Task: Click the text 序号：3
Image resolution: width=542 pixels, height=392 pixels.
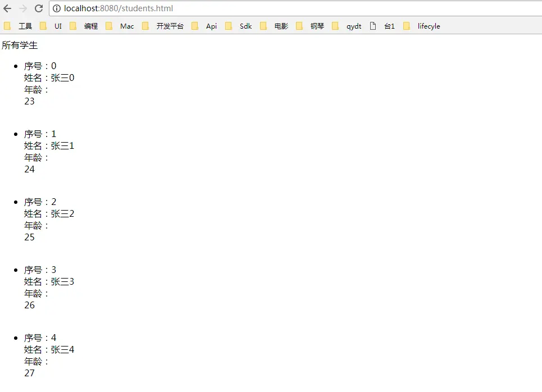Action: coord(40,270)
